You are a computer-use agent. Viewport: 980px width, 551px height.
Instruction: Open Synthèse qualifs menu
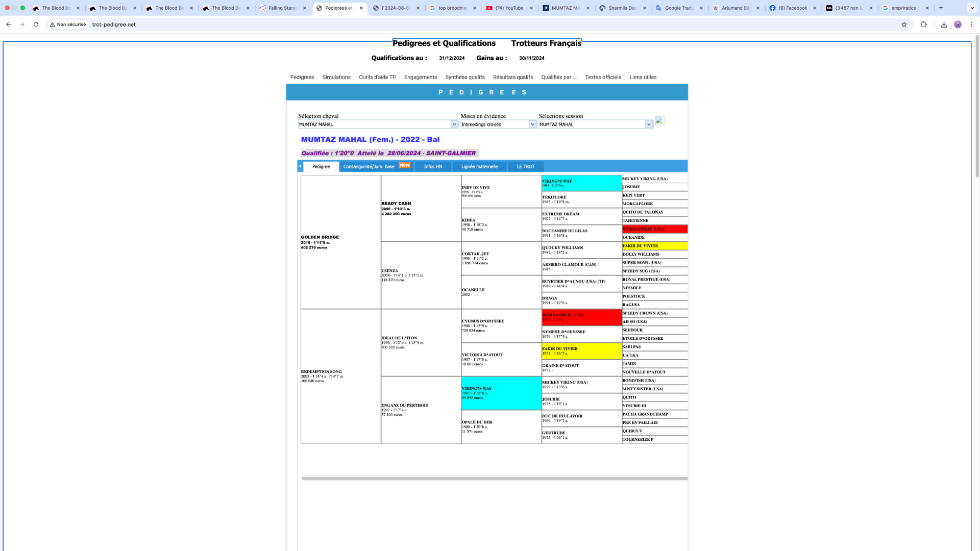pos(465,78)
